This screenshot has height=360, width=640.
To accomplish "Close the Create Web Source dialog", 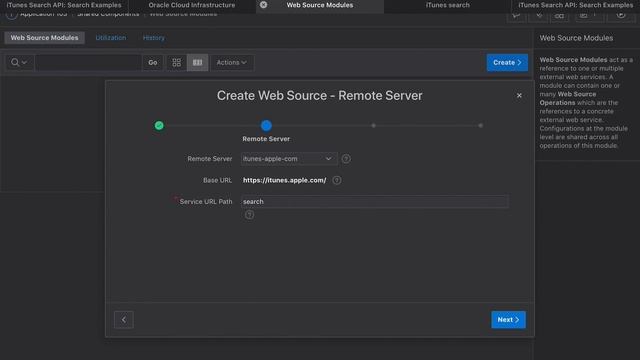I will 519,96.
